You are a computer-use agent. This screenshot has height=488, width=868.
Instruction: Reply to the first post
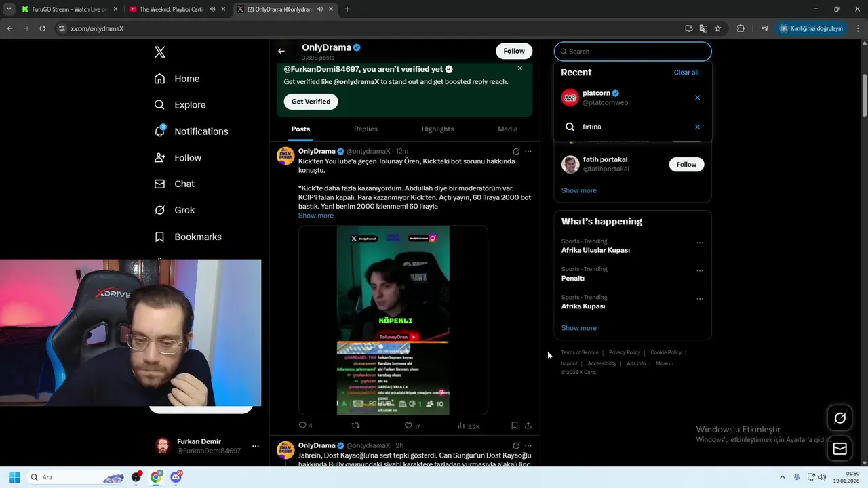click(306, 426)
